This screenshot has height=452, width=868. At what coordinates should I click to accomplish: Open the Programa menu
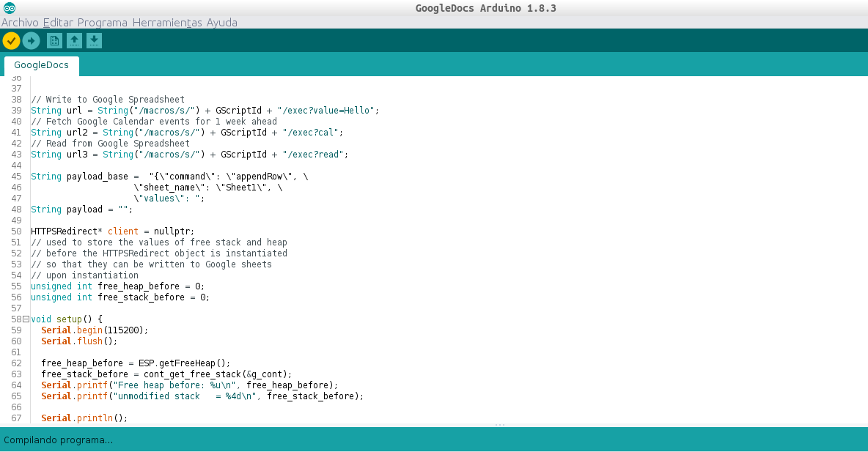pyautogui.click(x=103, y=23)
